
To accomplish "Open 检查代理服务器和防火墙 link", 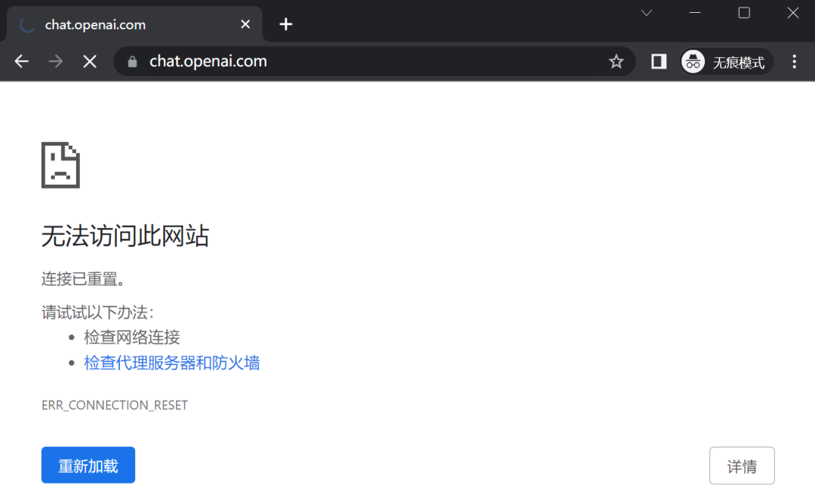I will point(171,363).
